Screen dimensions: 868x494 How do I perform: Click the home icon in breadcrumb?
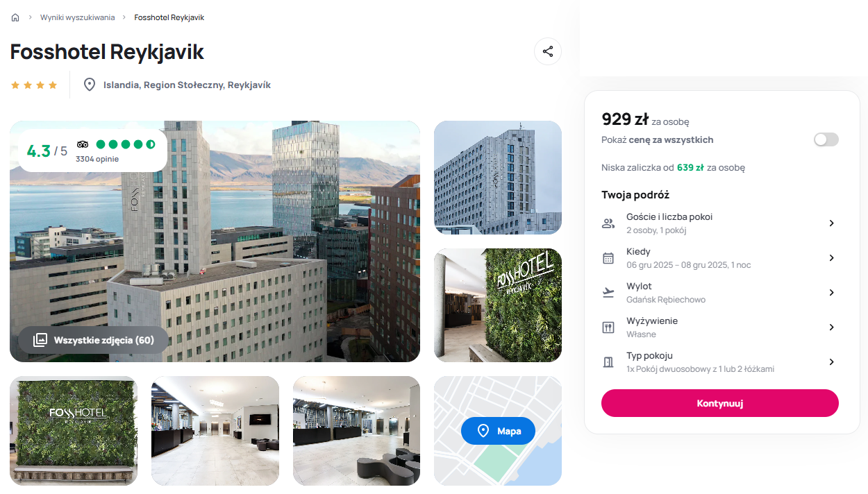pyautogui.click(x=15, y=17)
